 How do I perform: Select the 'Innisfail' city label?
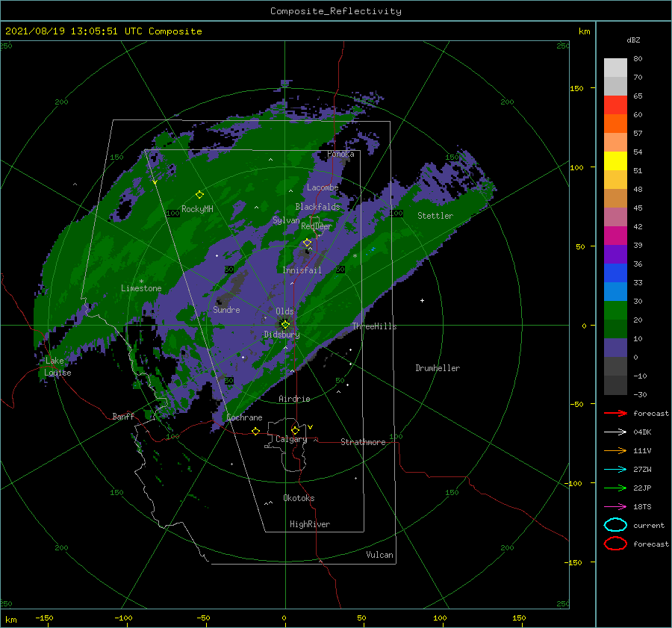coord(302,270)
